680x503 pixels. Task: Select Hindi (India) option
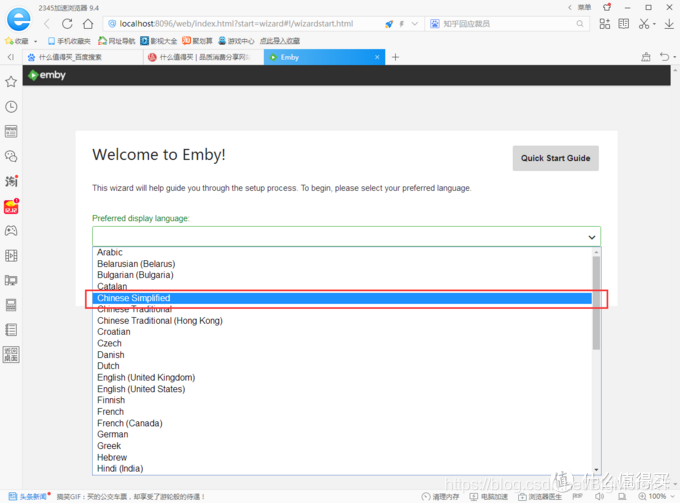[x=342, y=468]
